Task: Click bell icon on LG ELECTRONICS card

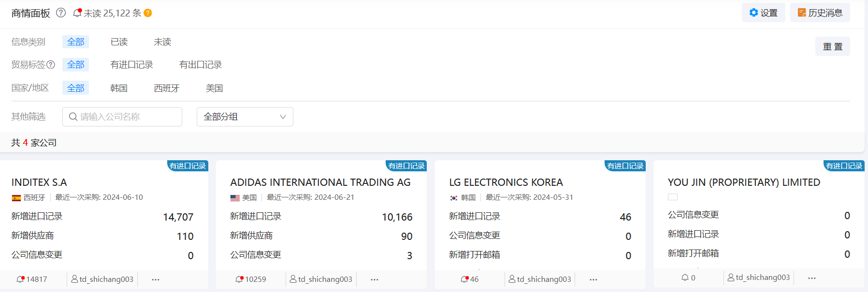Action: pos(464,279)
